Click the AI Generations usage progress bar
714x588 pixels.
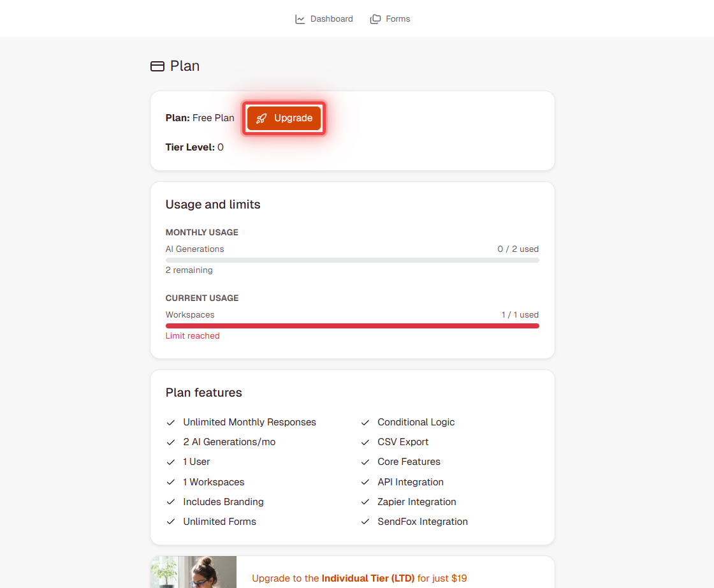click(x=352, y=260)
